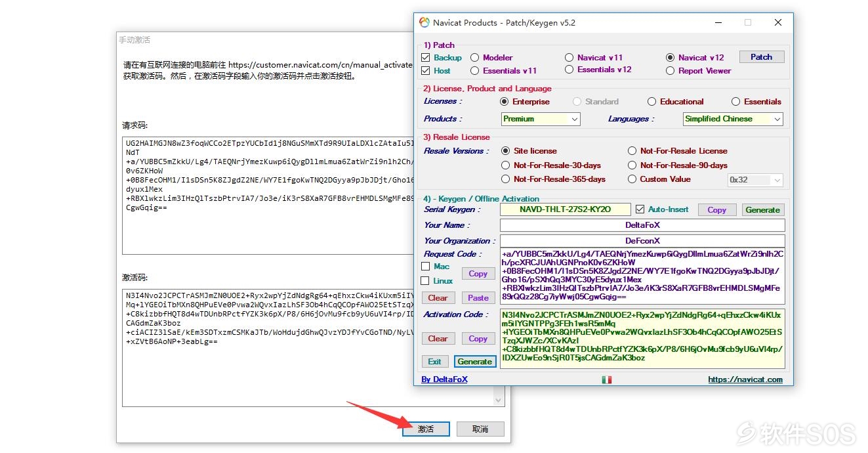The width and height of the screenshot is (868, 453).
Task: Copy the request code
Action: [x=478, y=274]
